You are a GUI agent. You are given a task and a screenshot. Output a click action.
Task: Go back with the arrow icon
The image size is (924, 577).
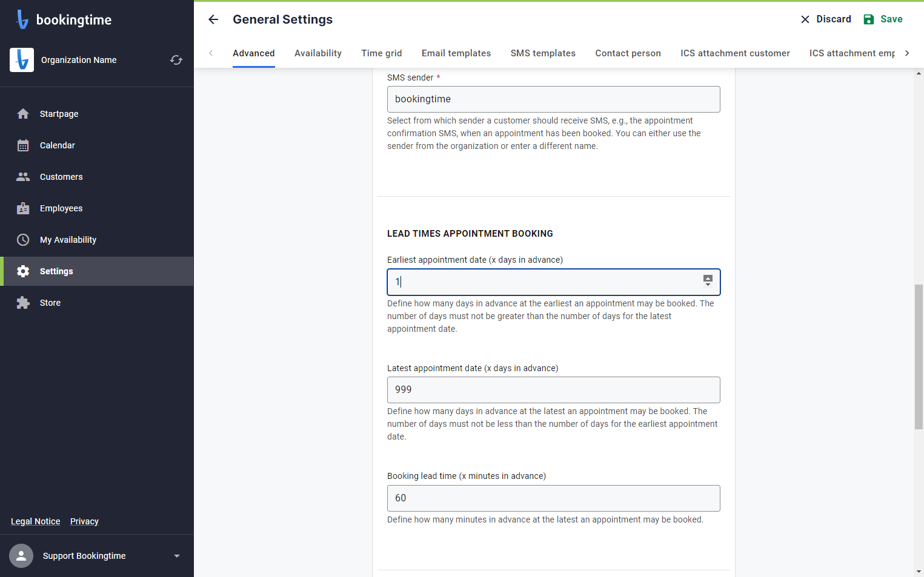point(213,19)
